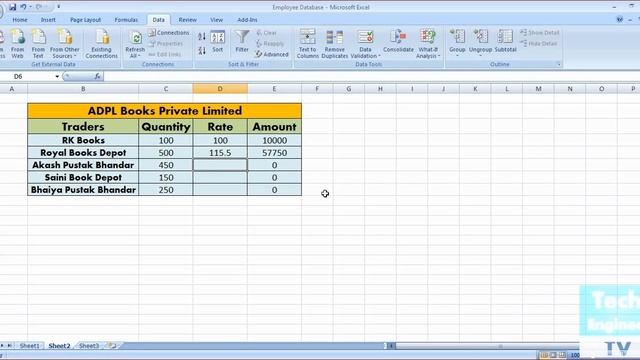Click Hide Detail in Outline group

point(539,44)
